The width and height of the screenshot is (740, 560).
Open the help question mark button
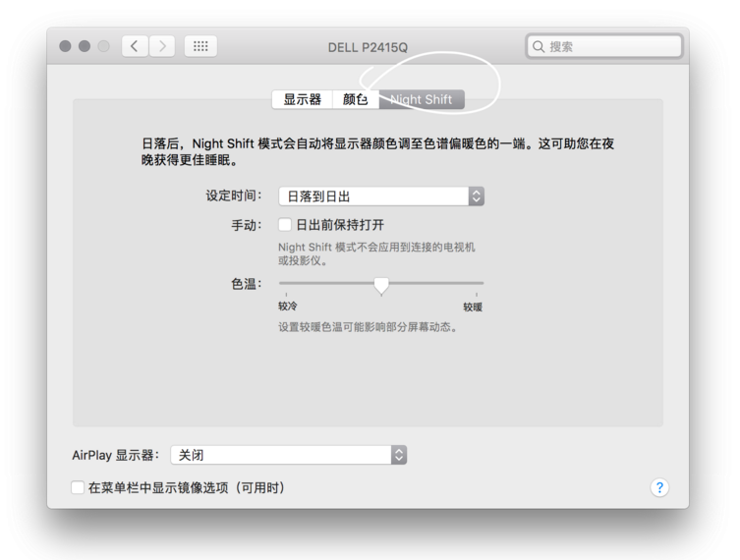pyautogui.click(x=659, y=487)
